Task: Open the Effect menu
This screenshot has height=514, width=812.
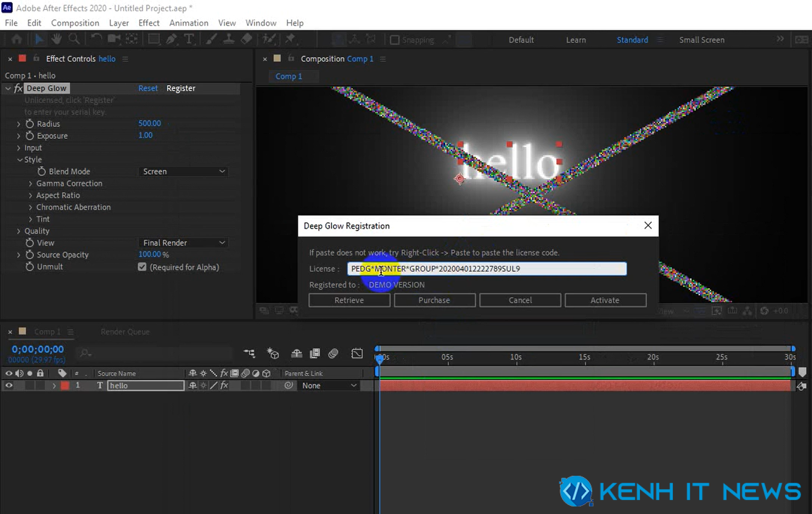Action: 149,23
